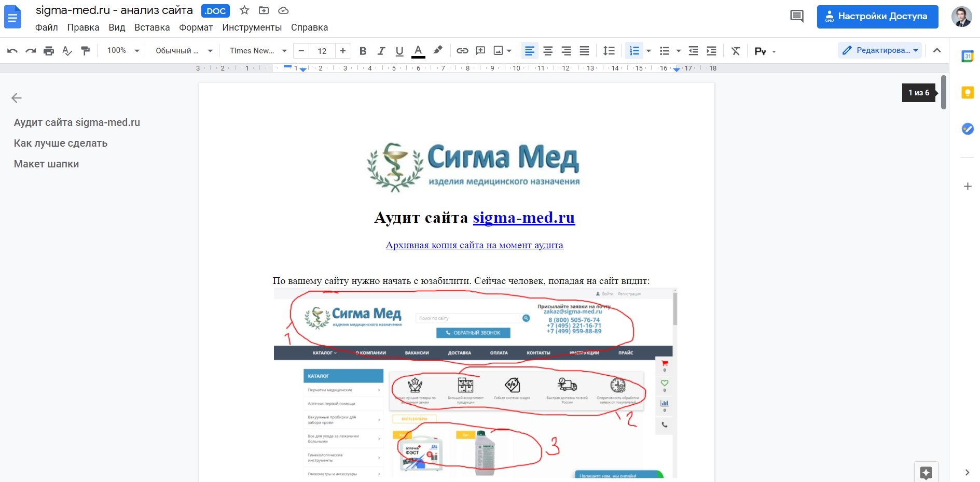
Task: Clear formatting of selected text
Action: (736, 50)
